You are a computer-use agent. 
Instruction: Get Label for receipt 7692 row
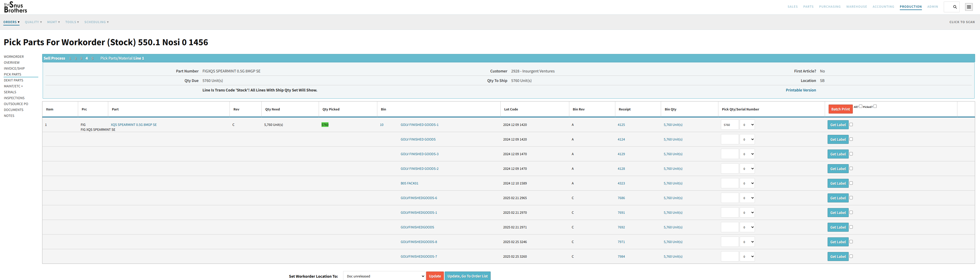838,227
